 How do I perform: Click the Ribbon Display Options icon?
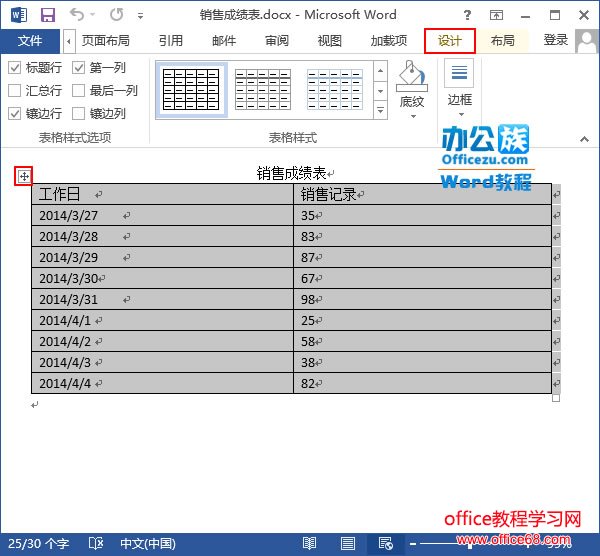[x=496, y=15]
